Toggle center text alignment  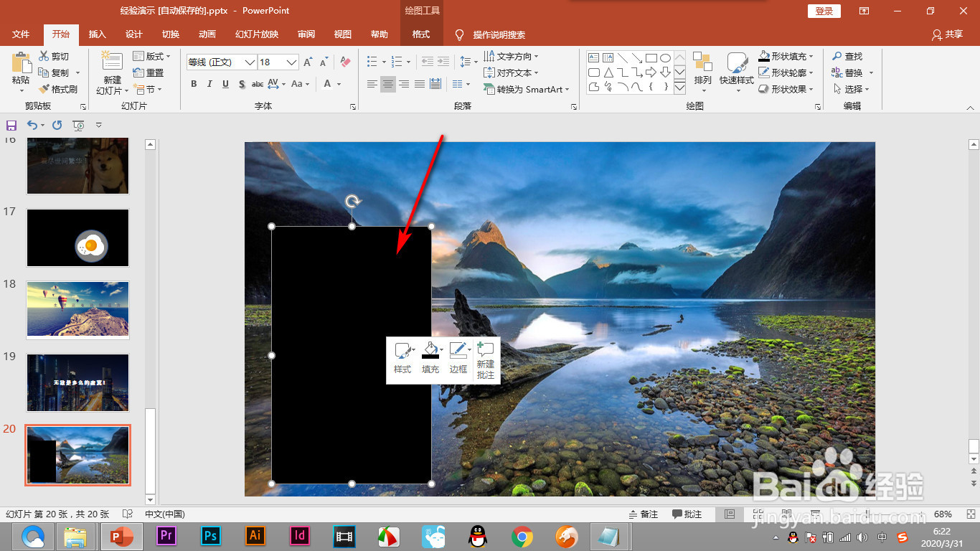pos(387,84)
